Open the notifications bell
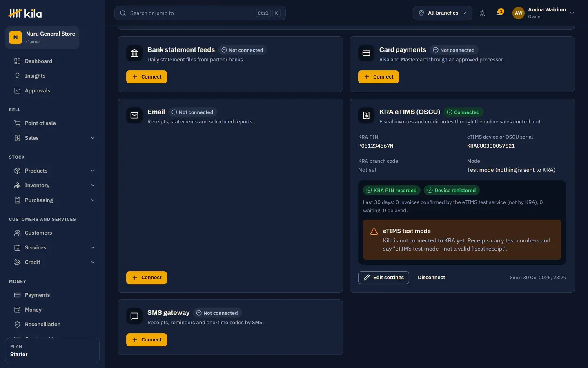588x368 pixels. click(499, 13)
